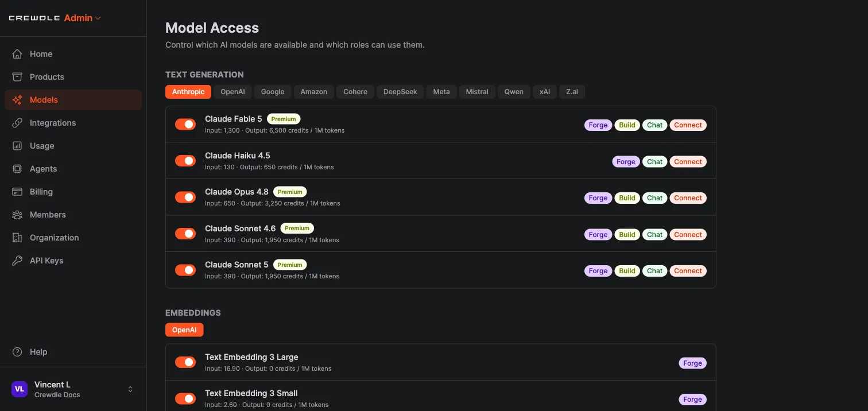868x411 pixels.
Task: Toggle Claude Haiku 4.5 availability
Action: click(185, 161)
